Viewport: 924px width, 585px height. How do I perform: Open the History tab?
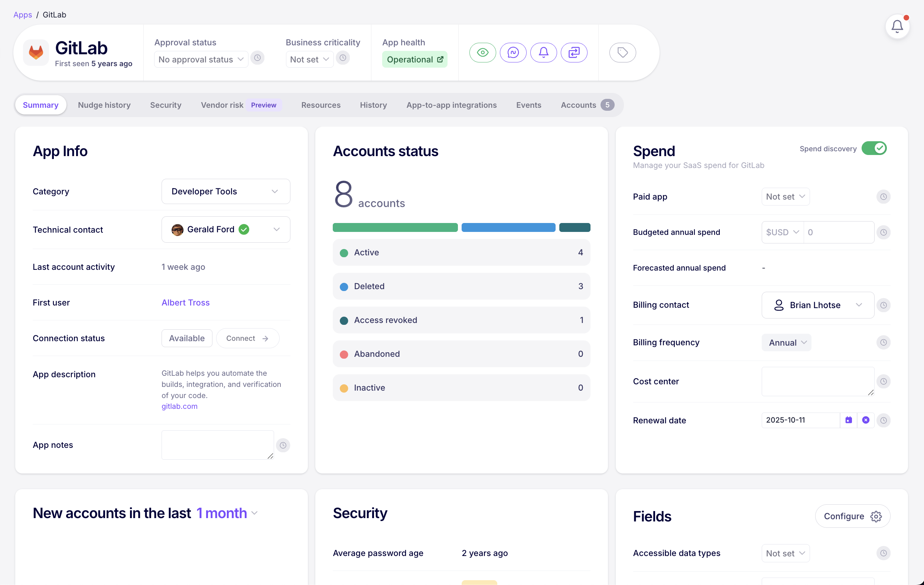[x=373, y=105]
